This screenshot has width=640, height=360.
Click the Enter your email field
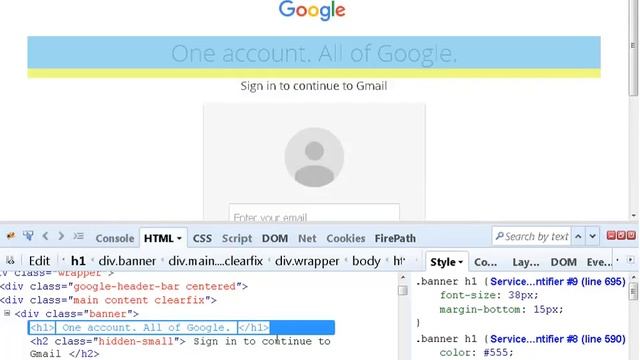(314, 212)
